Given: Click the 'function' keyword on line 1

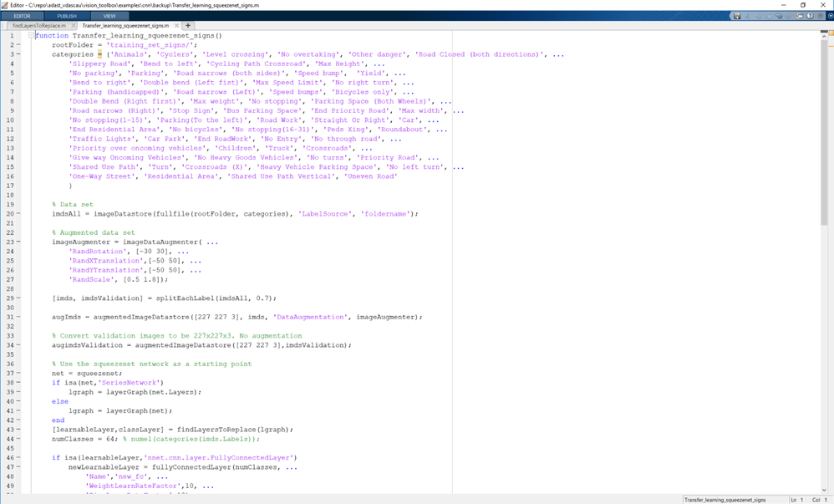Looking at the screenshot, I should (x=52, y=36).
